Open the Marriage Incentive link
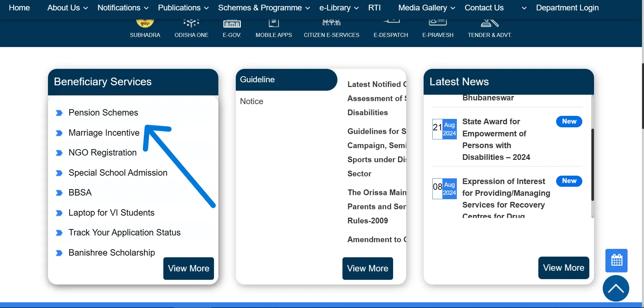 (x=104, y=133)
